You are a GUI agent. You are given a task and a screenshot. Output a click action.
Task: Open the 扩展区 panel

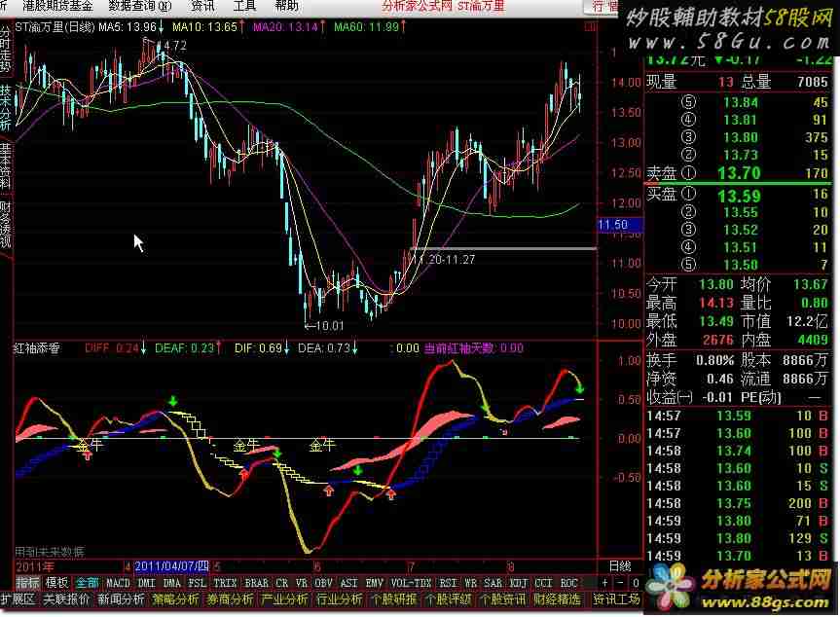18,599
